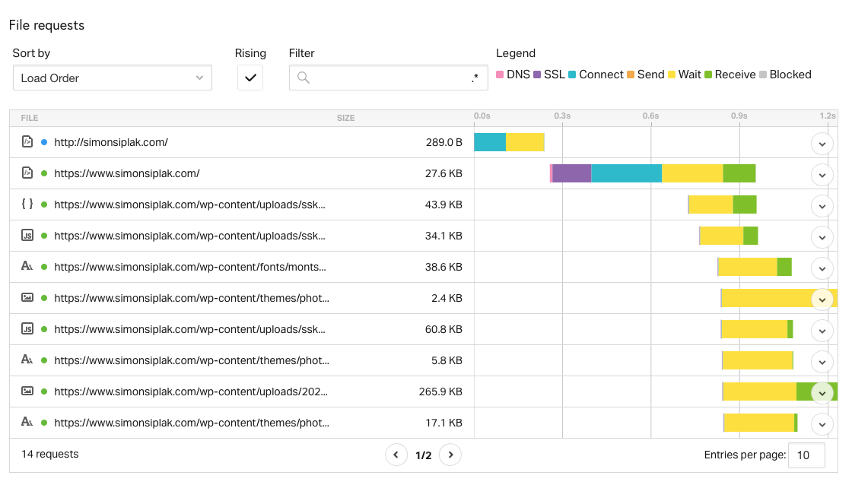Click the SIZE column header

[345, 118]
